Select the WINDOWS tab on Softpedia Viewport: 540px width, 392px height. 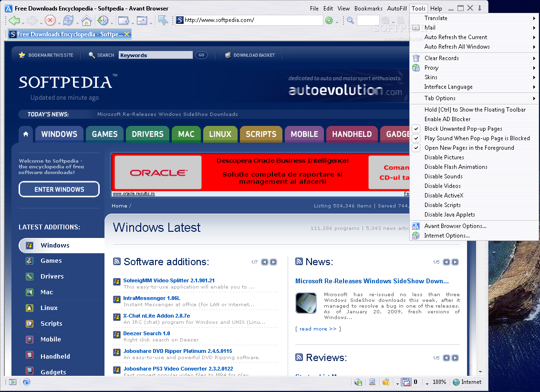click(59, 134)
